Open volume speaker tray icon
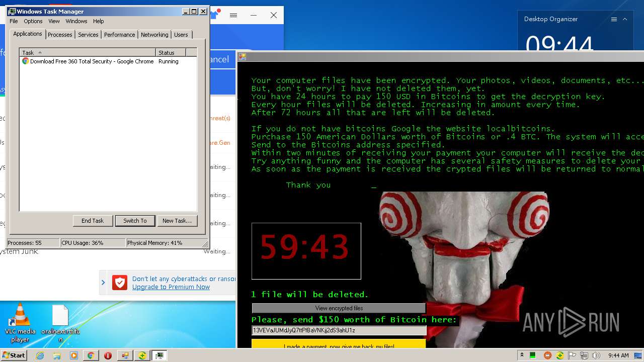This screenshot has height=362, width=644. click(x=596, y=355)
